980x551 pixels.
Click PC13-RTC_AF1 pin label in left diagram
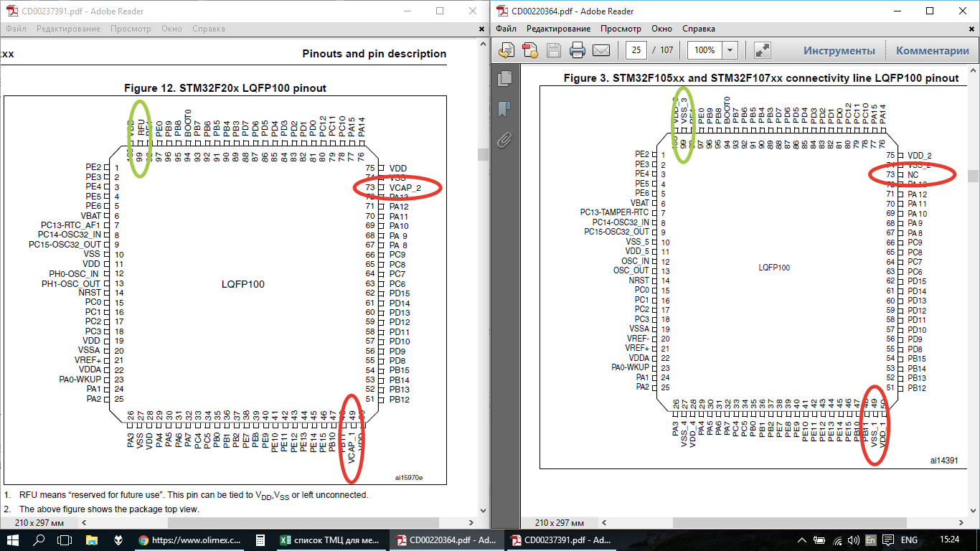coord(71,225)
